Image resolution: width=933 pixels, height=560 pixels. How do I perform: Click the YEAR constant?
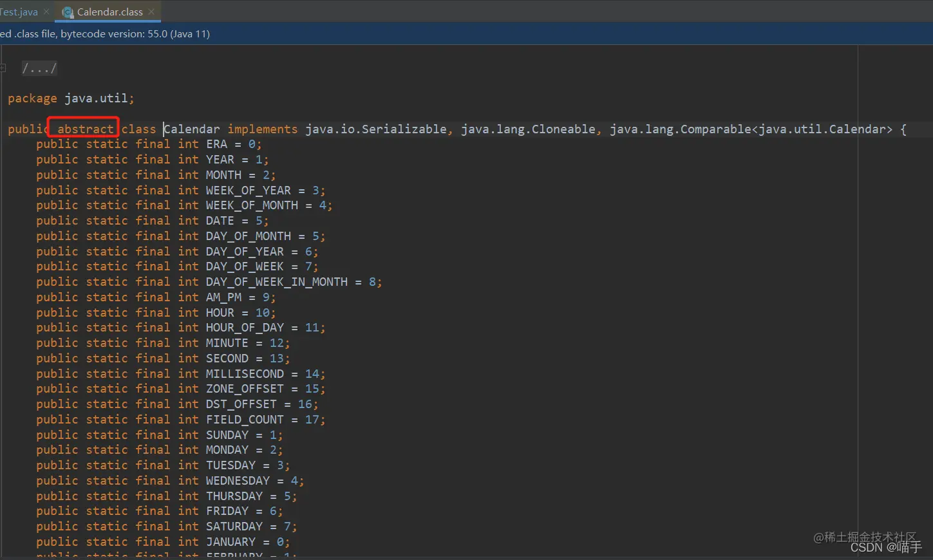[220, 160]
